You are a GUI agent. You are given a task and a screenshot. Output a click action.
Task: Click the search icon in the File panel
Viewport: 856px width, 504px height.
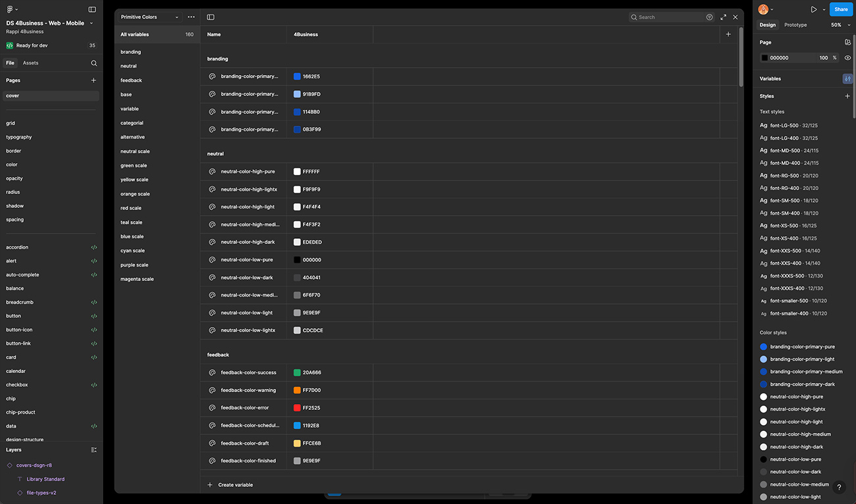click(x=94, y=63)
